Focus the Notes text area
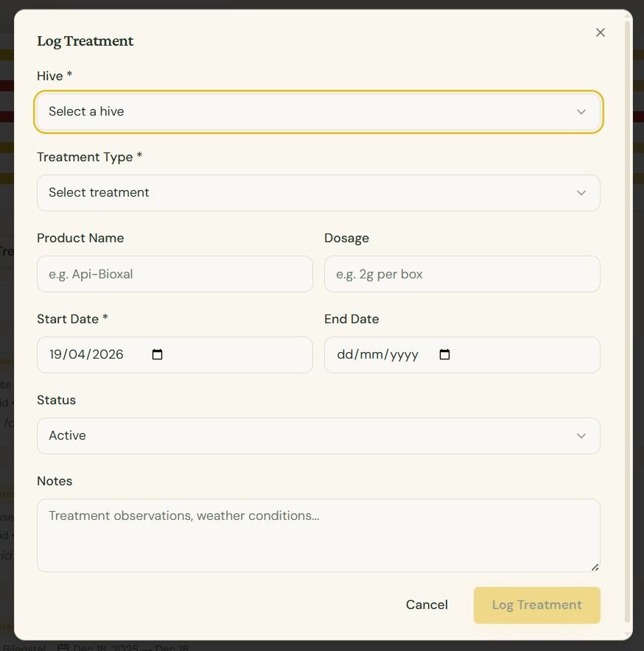 point(318,535)
